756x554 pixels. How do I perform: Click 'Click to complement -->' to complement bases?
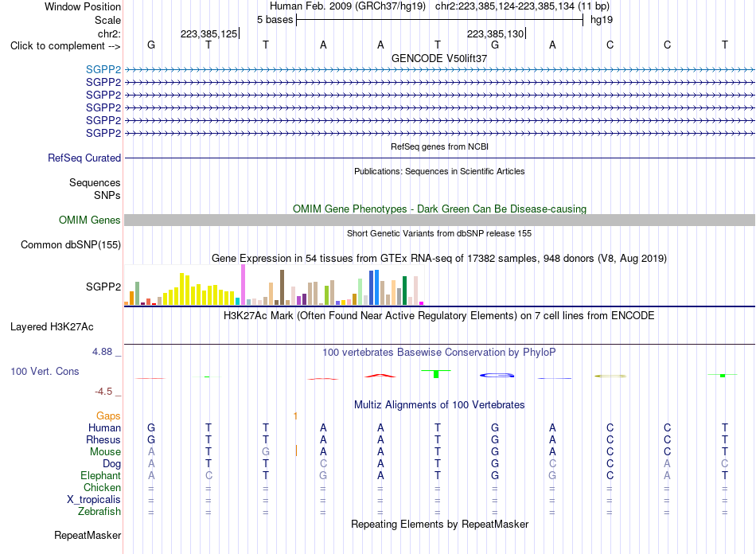[x=65, y=46]
